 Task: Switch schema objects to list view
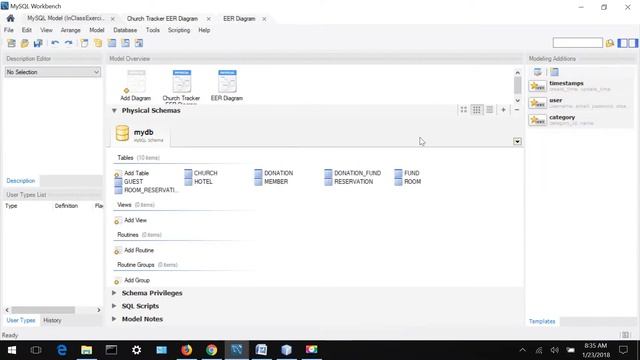pos(489,110)
